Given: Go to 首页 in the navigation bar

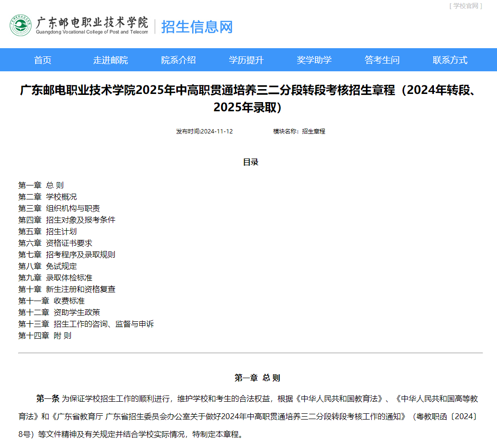Looking at the screenshot, I should pyautogui.click(x=41, y=60).
